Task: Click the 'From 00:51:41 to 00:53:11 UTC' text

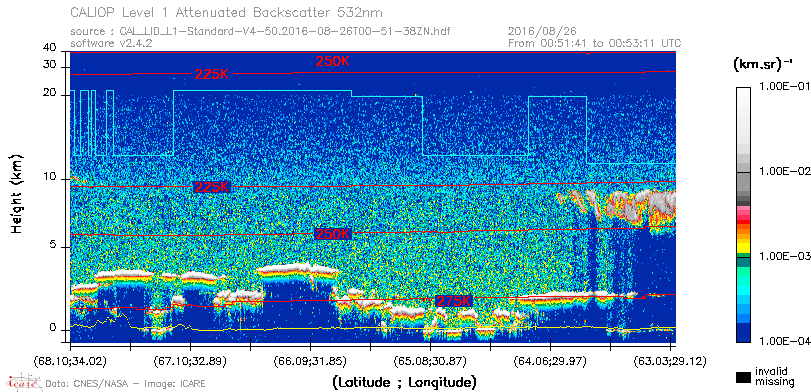Action: 595,43
